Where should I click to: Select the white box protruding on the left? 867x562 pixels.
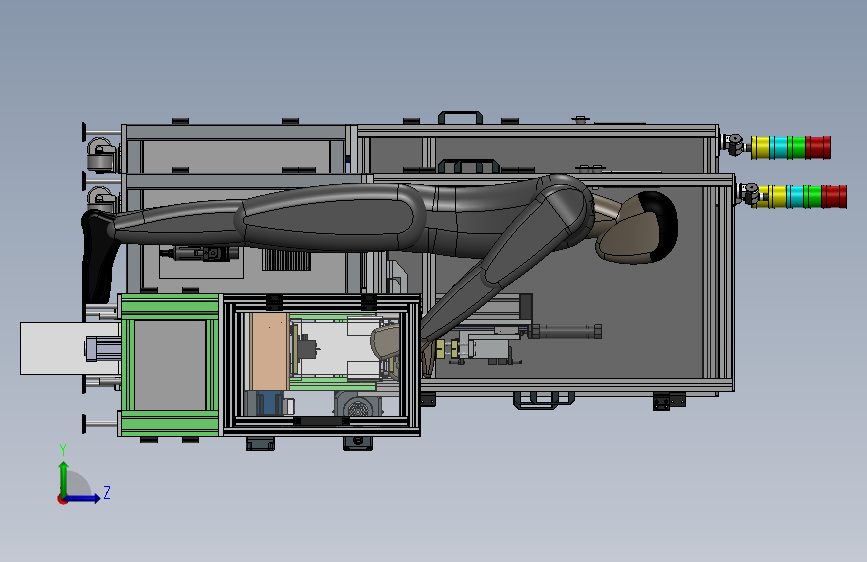[70, 348]
